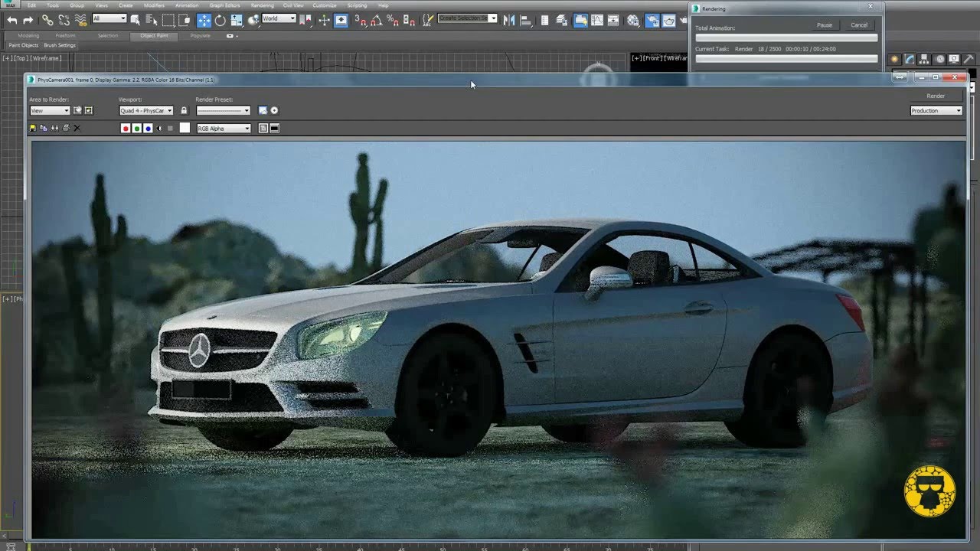Open the World reference coordinate dropdown
980x551 pixels.
[x=279, y=18]
